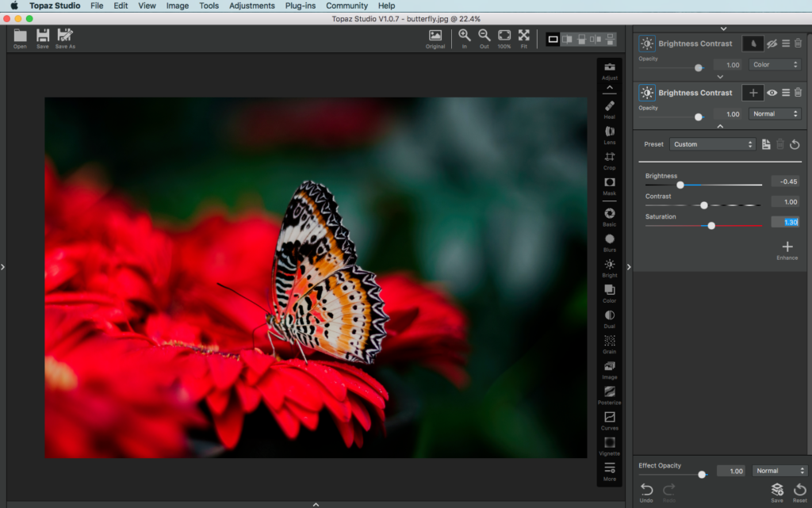Add a Blurs adjustment

click(610, 243)
